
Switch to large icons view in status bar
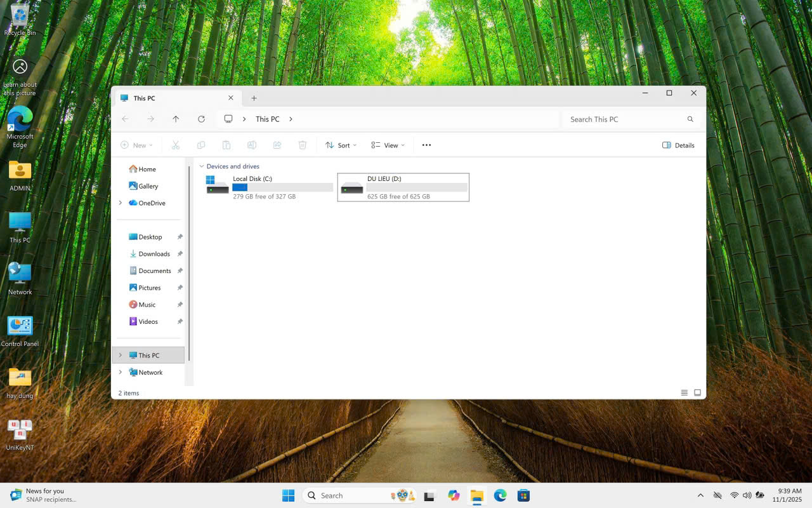click(x=697, y=393)
